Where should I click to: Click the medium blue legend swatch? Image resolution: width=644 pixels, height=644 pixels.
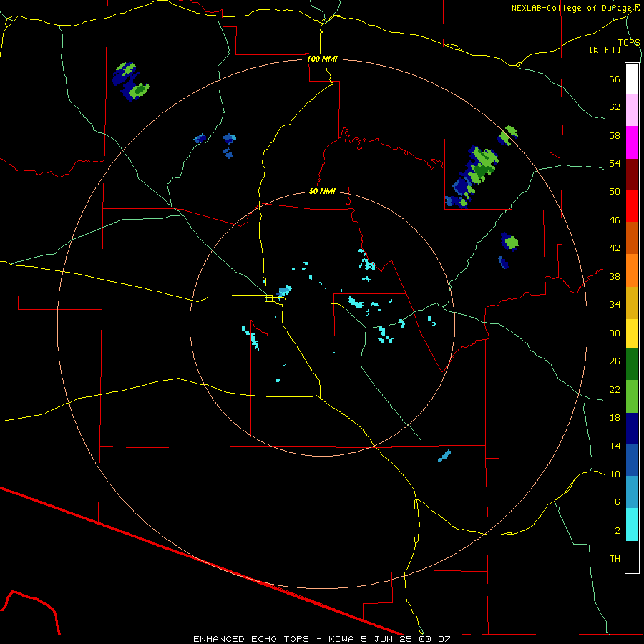pyautogui.click(x=632, y=460)
